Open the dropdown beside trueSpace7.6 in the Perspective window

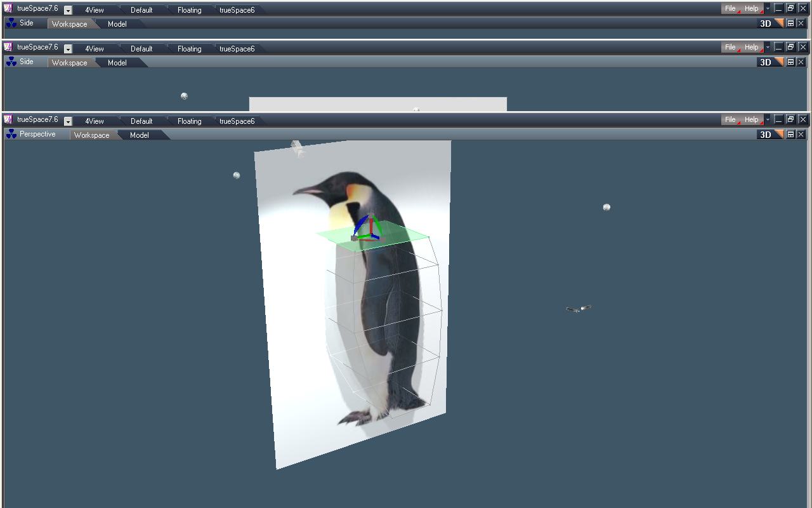[x=67, y=120]
